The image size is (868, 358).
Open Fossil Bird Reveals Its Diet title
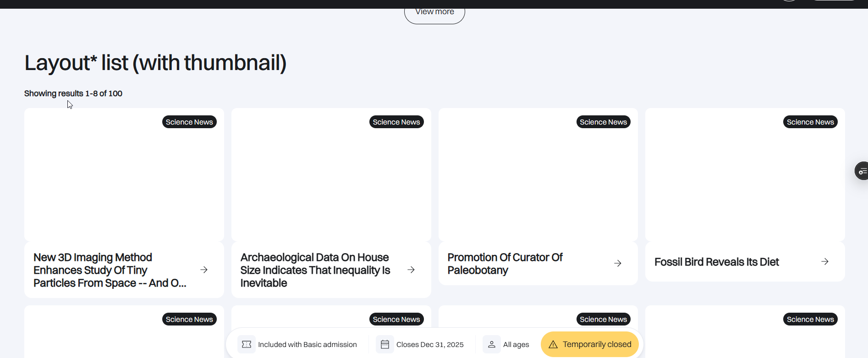716,262
